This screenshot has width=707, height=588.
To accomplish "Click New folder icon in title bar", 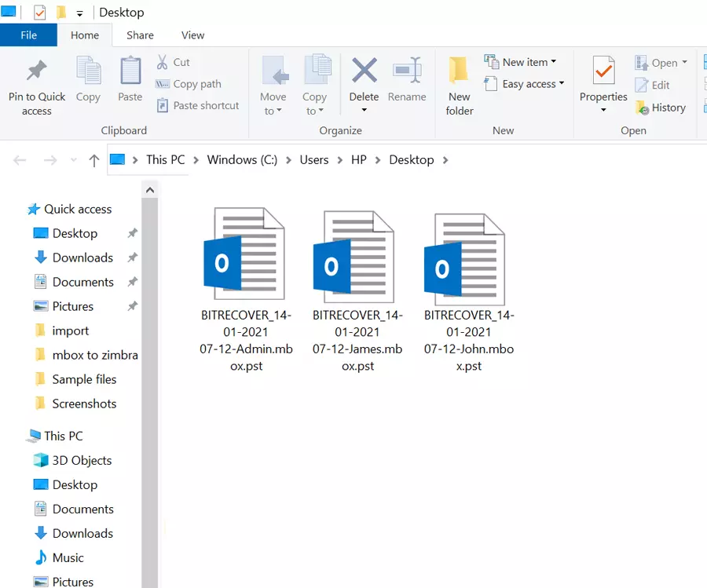I will coord(61,12).
